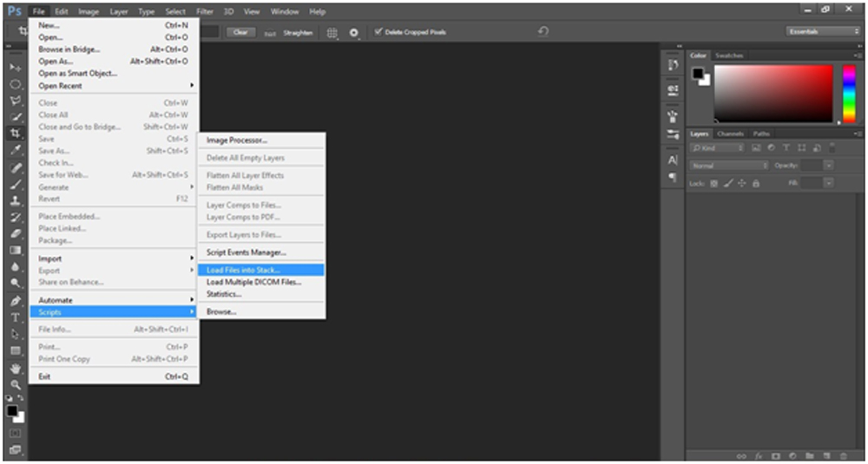The height and width of the screenshot is (464, 868).
Task: Select the Blur tool
Action: (x=16, y=267)
